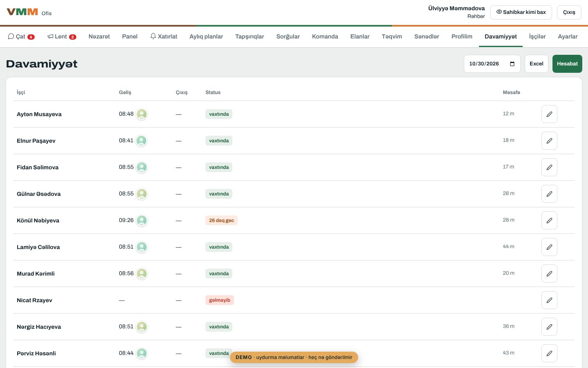The width and height of the screenshot is (588, 368).
Task: Select the Nəzarət tab
Action: 99,36
